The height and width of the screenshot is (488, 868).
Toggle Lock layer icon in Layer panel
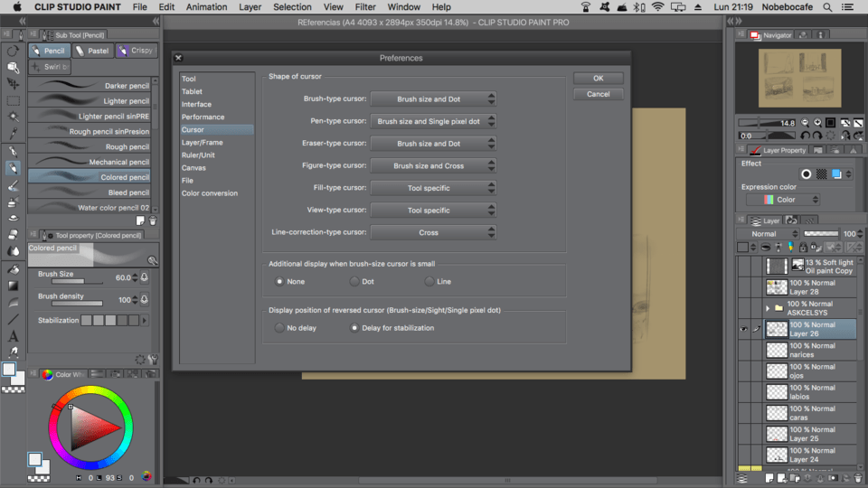pyautogui.click(x=803, y=248)
